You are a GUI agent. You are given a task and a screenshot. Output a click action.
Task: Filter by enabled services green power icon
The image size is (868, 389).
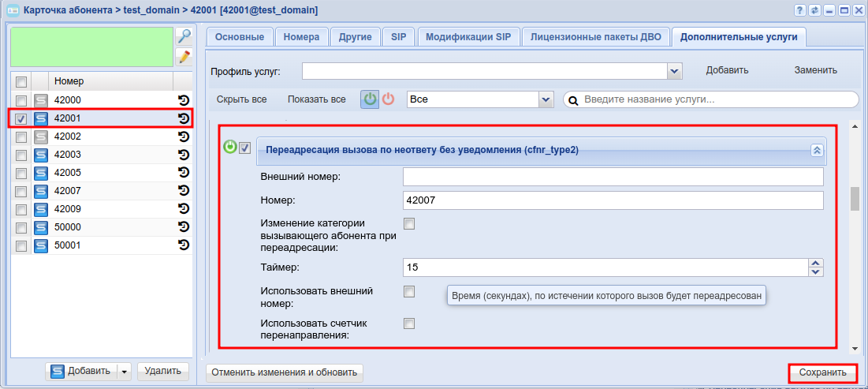(x=370, y=99)
